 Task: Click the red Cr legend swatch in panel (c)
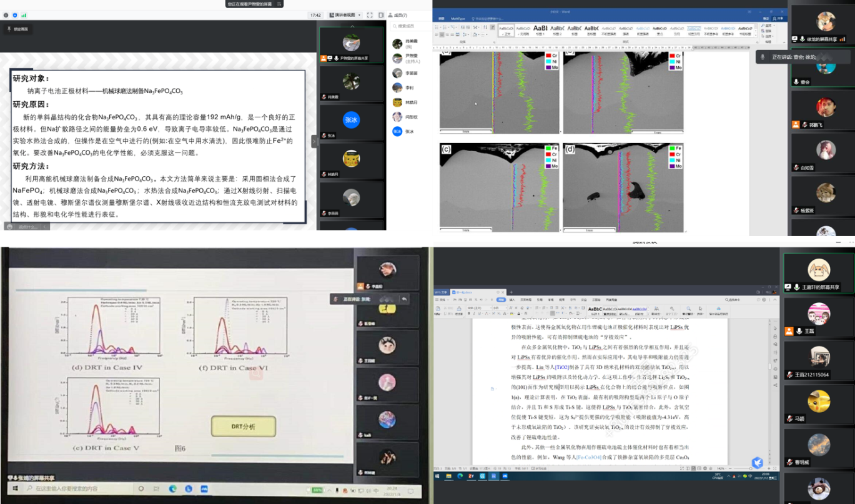click(548, 154)
